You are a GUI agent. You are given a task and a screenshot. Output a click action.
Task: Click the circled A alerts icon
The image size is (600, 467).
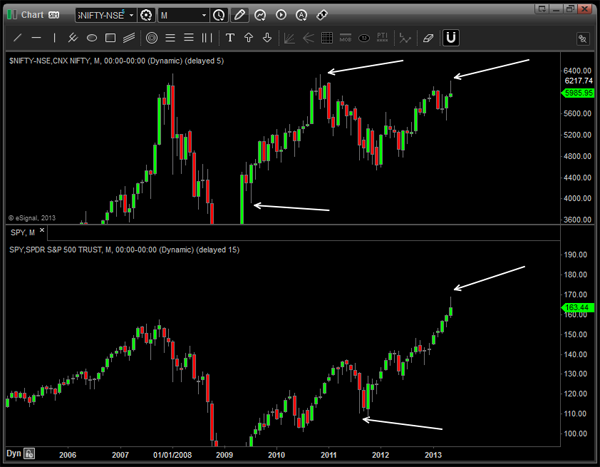[x=302, y=15]
